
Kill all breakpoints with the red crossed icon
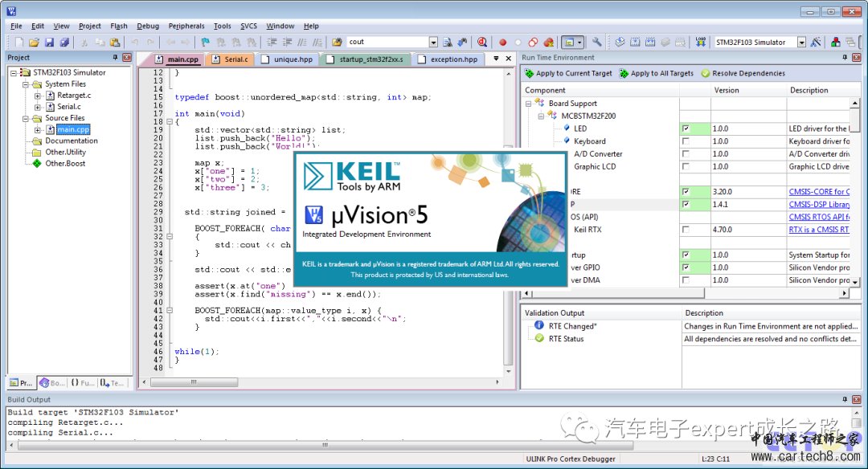548,42
